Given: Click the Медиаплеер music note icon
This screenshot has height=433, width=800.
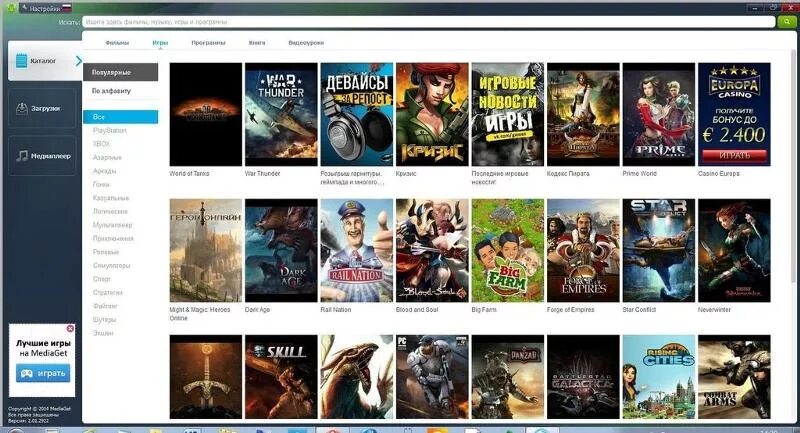Looking at the screenshot, I should (21, 156).
